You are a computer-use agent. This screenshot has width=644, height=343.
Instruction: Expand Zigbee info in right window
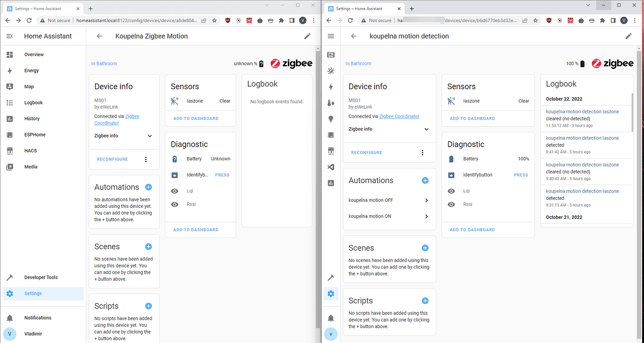coord(389,129)
